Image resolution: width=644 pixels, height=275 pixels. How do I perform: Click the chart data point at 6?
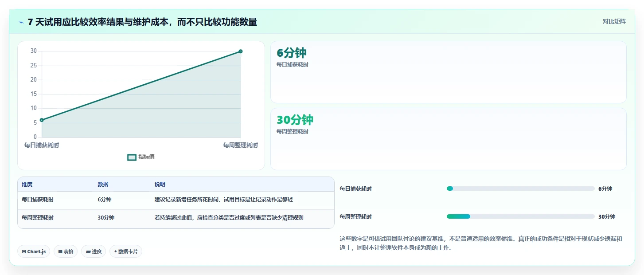coord(42,120)
